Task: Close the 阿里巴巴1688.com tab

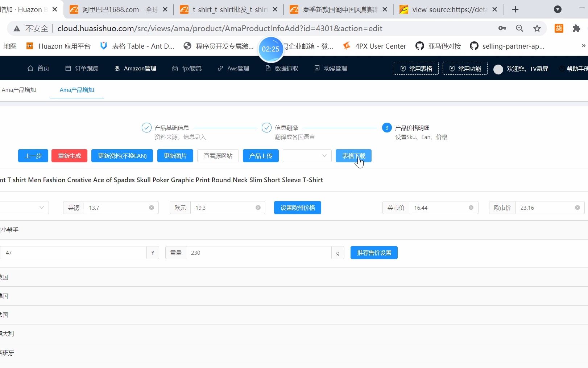Action: tap(165, 9)
